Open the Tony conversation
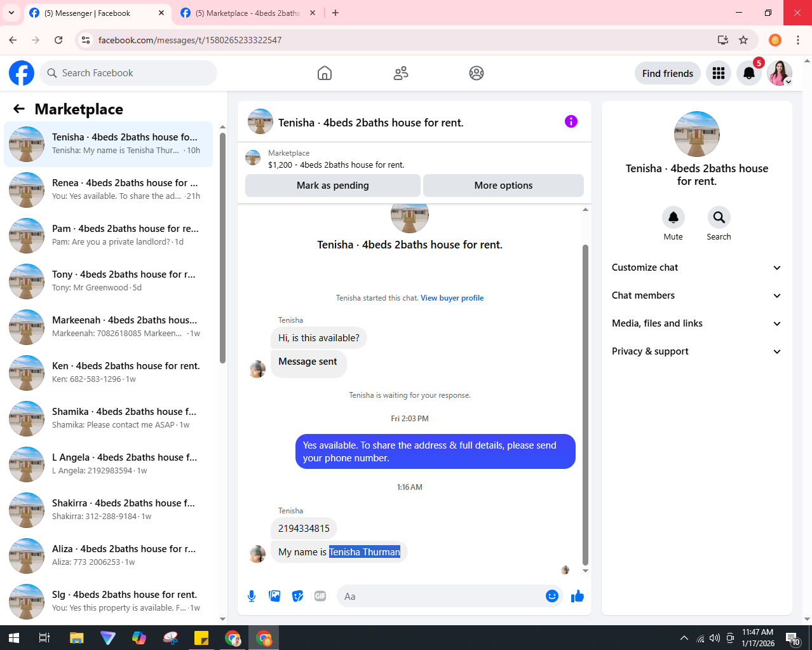 coord(109,281)
